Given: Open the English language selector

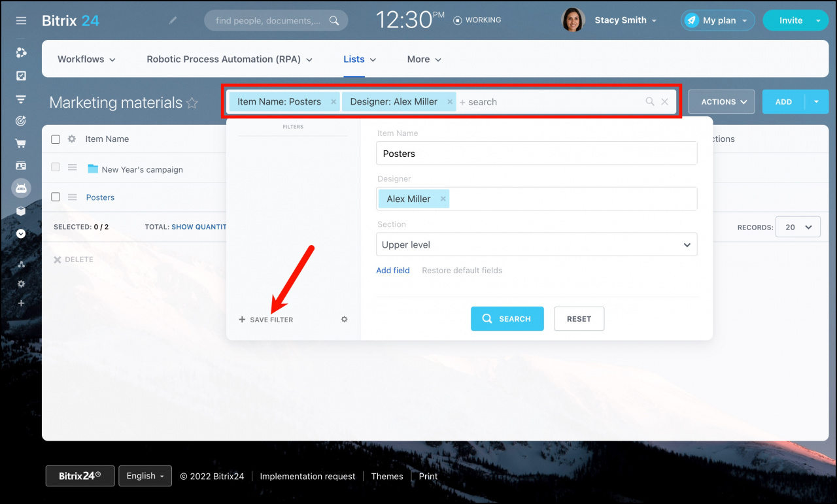Looking at the screenshot, I should tap(145, 476).
